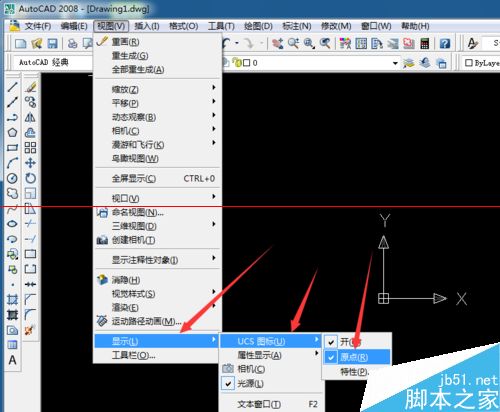Click the Save disk icon
The height and width of the screenshot is (412, 500).
coord(53,43)
